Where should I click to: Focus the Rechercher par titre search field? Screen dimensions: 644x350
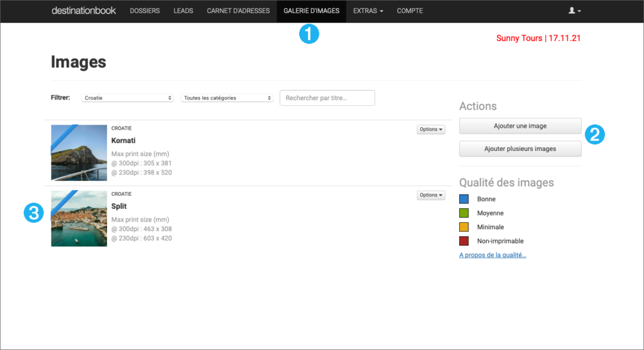pyautogui.click(x=327, y=98)
